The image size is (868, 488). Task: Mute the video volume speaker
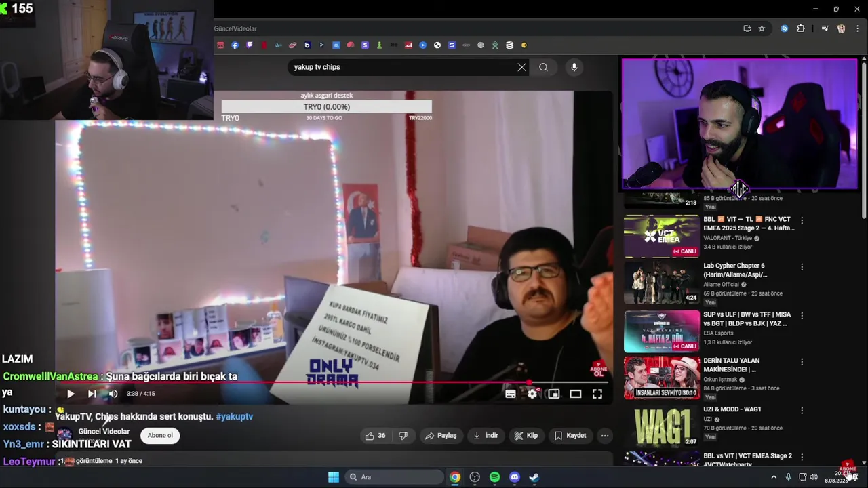113,394
